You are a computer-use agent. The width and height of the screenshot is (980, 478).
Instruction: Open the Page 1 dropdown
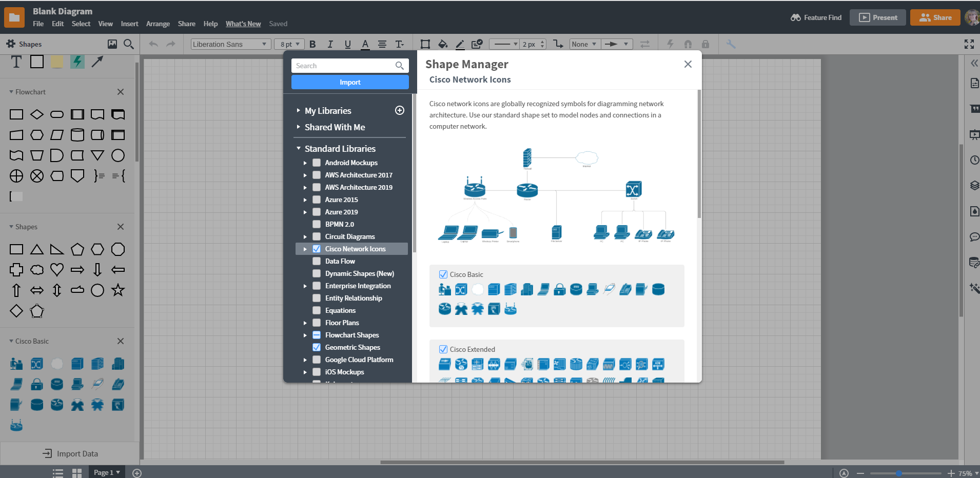(107, 472)
